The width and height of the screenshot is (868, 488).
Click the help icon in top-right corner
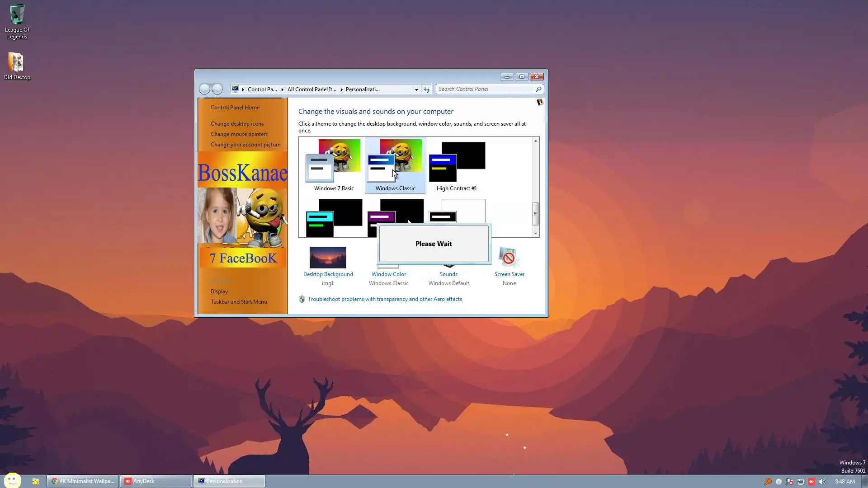coord(539,103)
